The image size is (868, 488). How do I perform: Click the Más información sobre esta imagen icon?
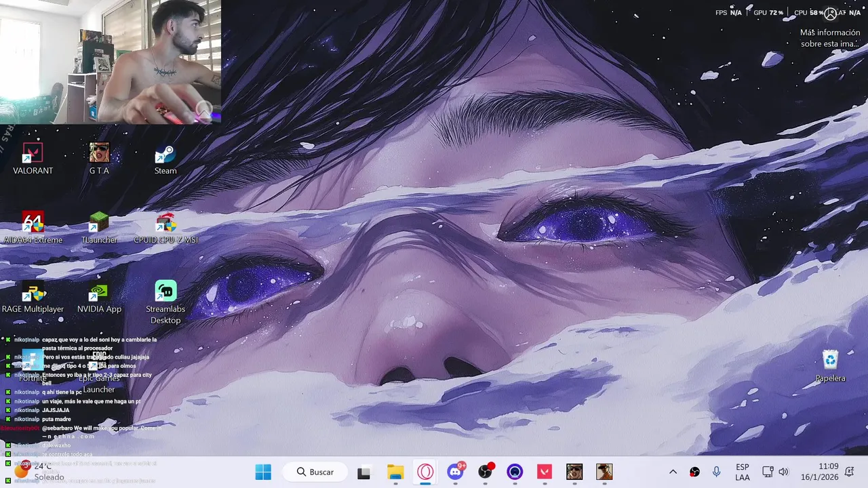pyautogui.click(x=830, y=14)
